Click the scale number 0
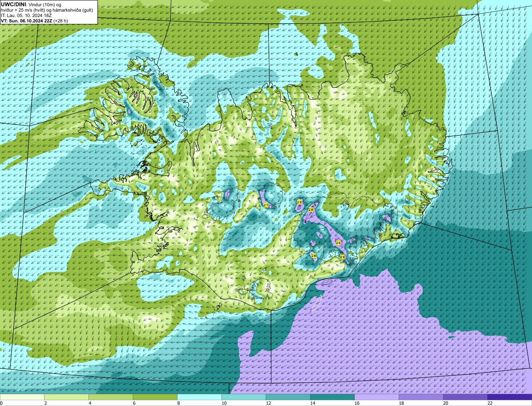The image size is (532, 406). tap(1, 403)
